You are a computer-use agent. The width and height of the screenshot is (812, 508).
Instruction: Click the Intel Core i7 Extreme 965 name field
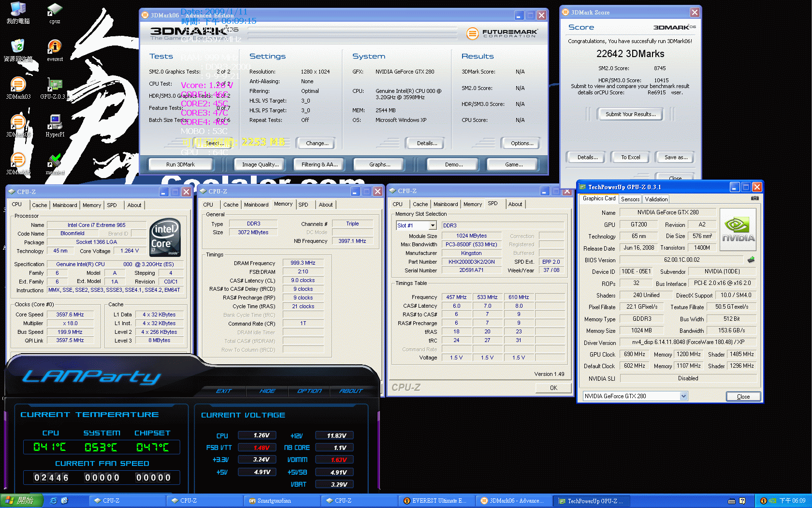(97, 225)
